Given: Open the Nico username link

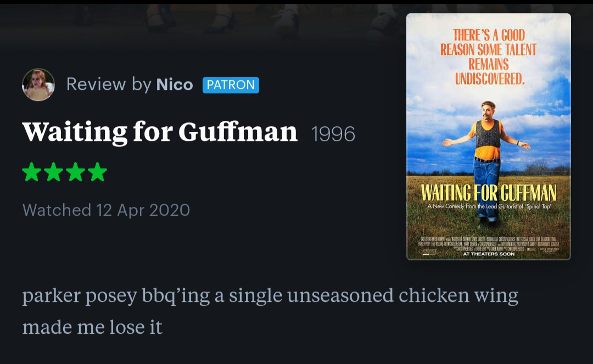Looking at the screenshot, I should coord(175,85).
